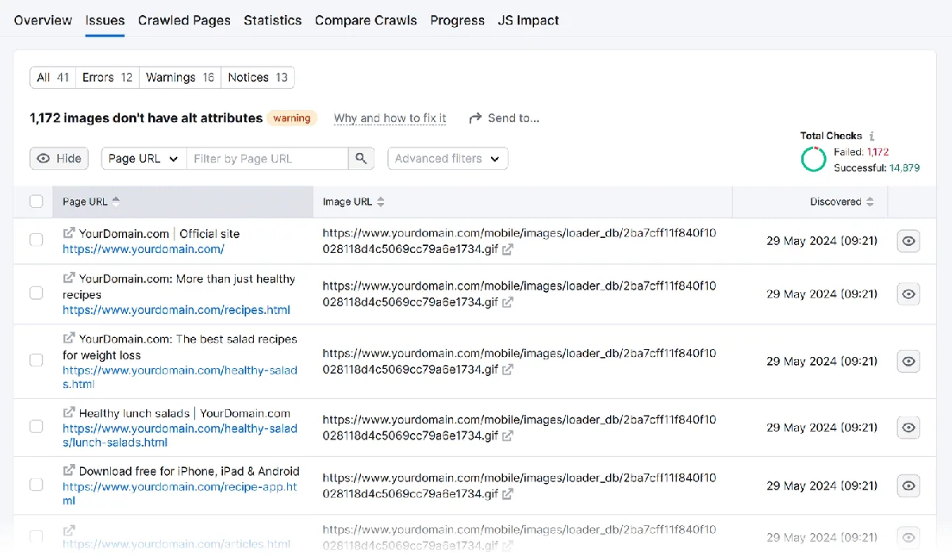Open image URL external icon in Official site row
The height and width of the screenshot is (560, 952).
pos(508,249)
